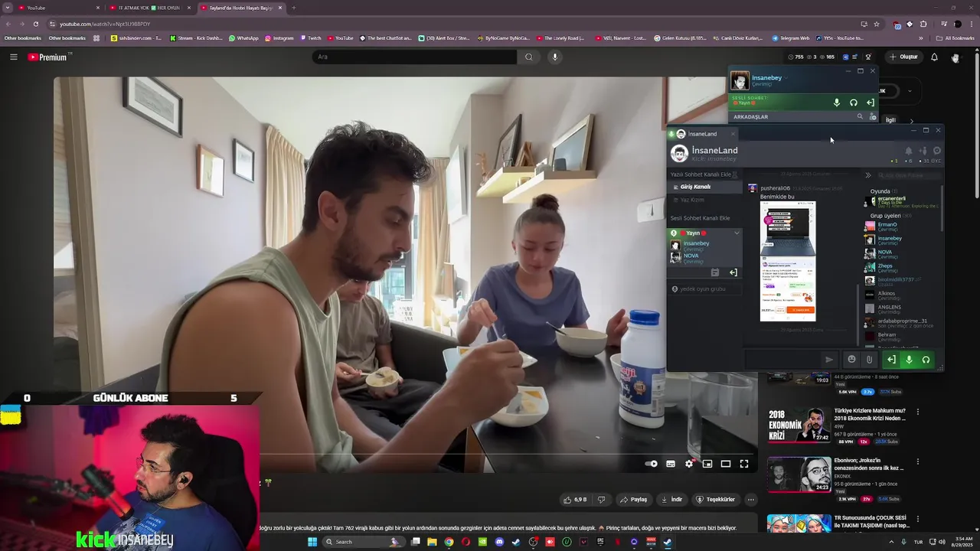Dislike the YouTube video
980x551 pixels.
pos(601,500)
